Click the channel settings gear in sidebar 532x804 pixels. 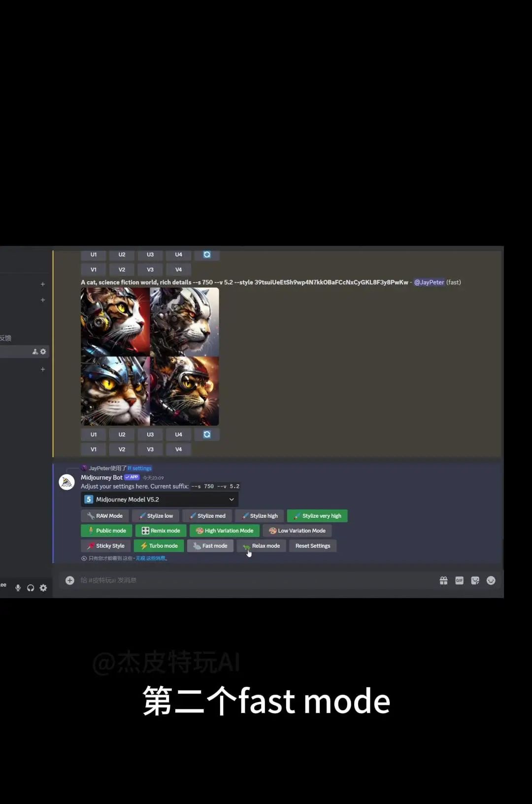tap(43, 351)
